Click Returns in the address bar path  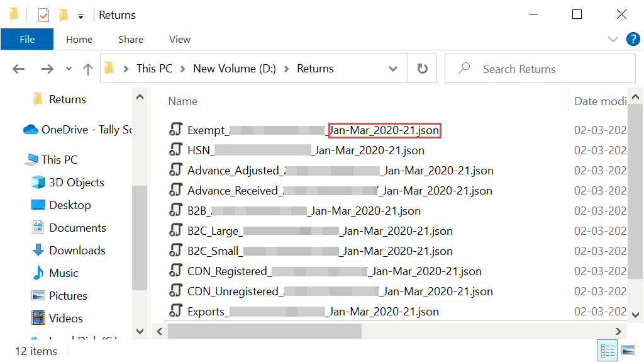[316, 69]
